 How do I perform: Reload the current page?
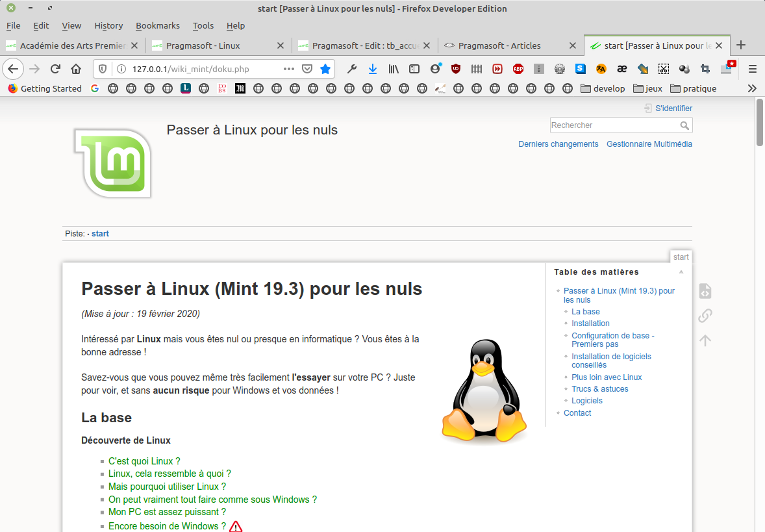pos(55,69)
